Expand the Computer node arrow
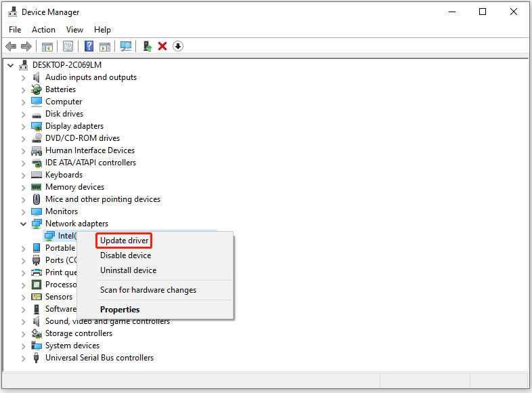The height and width of the screenshot is (393, 532). pos(23,102)
